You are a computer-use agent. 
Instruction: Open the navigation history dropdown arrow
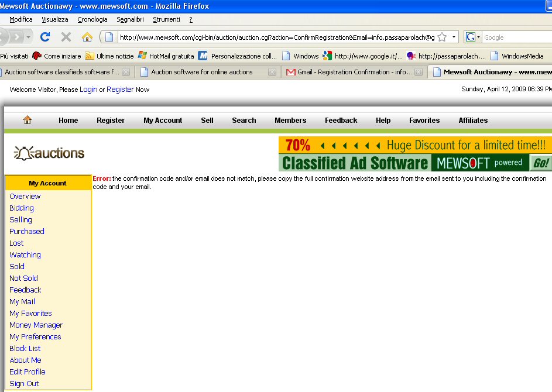pos(29,37)
